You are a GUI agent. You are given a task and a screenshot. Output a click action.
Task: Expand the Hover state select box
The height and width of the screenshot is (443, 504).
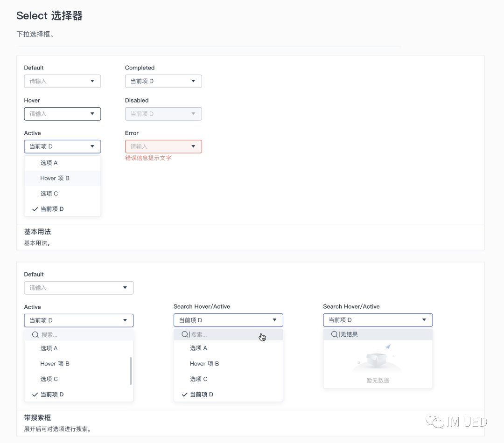63,114
